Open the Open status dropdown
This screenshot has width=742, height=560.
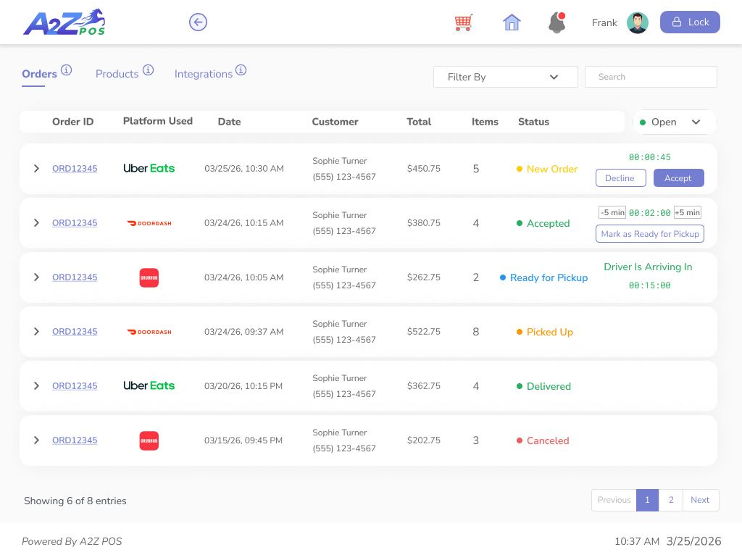[674, 122]
